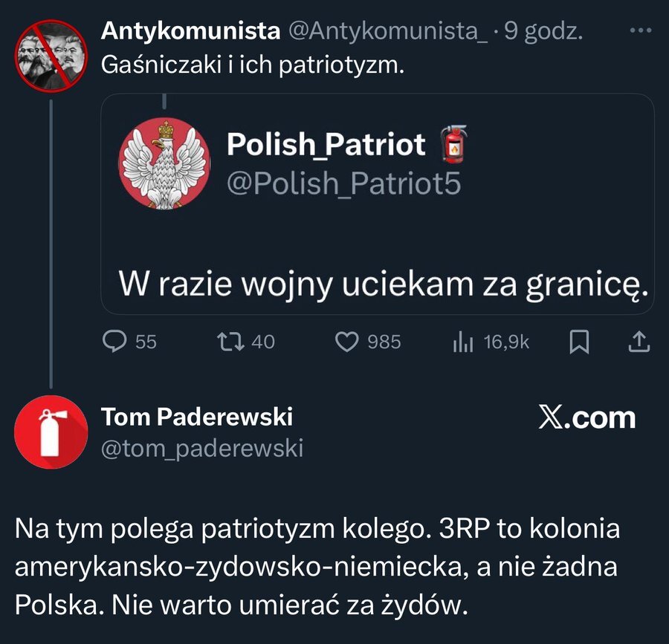Image resolution: width=669 pixels, height=644 pixels.
Task: Click the @Antykomunista_ handle
Action: tap(388, 31)
